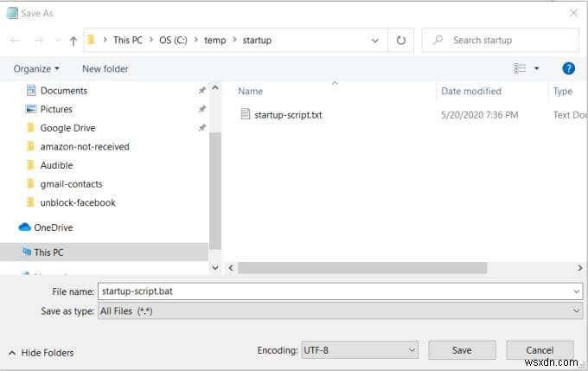Open Help with the question mark icon
The height and width of the screenshot is (371, 588).
click(568, 68)
